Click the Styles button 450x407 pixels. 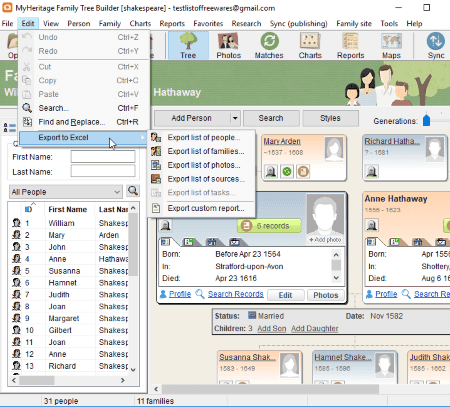coord(330,118)
